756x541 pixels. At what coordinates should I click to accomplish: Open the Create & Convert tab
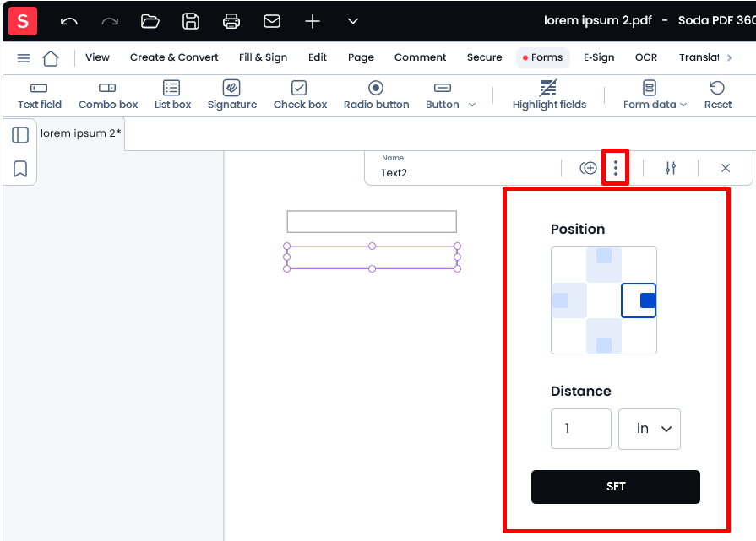(x=174, y=57)
